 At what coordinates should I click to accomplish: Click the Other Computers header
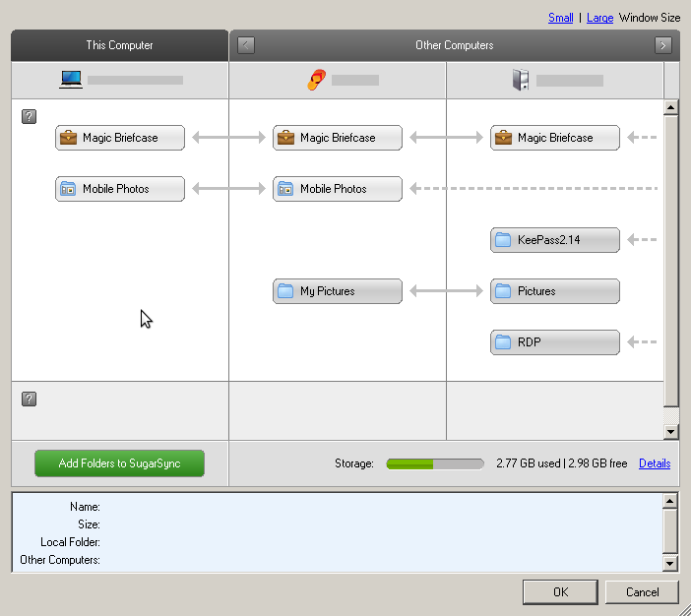(x=455, y=45)
